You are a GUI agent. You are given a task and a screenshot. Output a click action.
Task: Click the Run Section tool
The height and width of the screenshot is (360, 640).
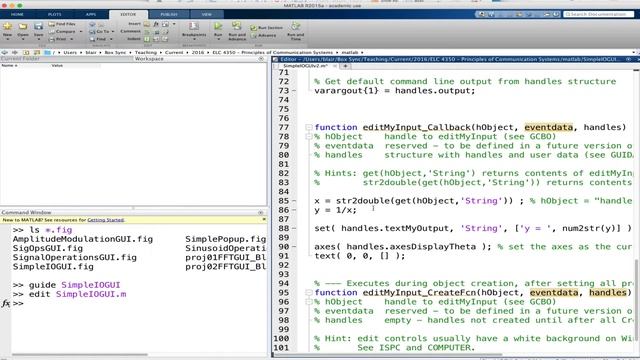coord(267,28)
